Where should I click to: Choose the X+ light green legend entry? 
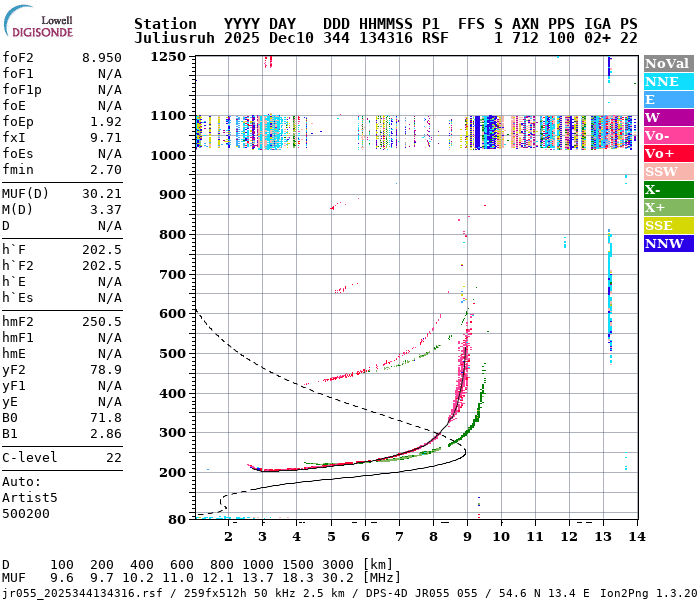(668, 207)
